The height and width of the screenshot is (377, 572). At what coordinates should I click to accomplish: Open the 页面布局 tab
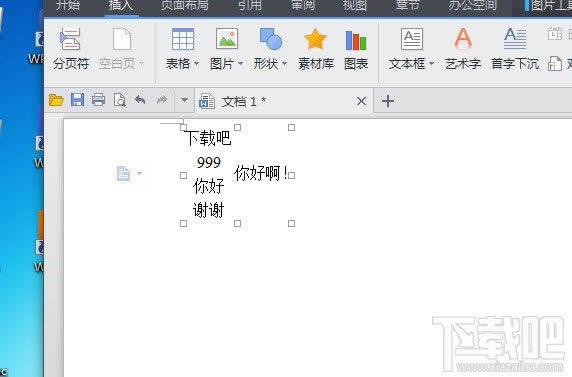pos(185,6)
